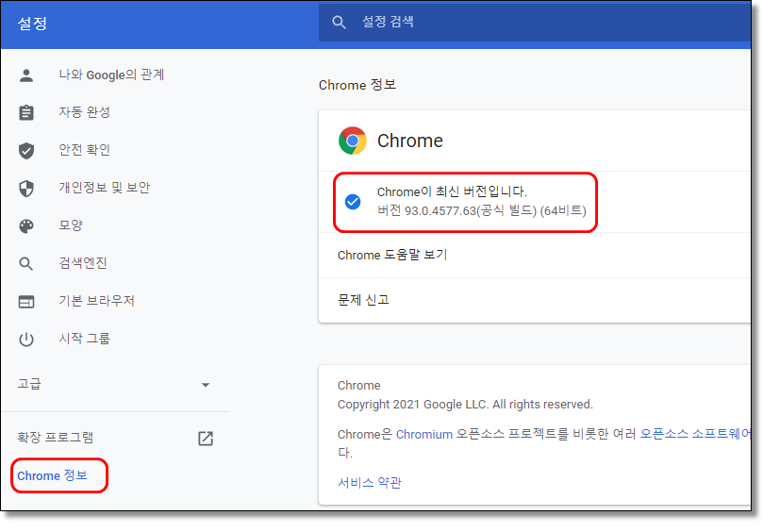
Task: Expand the 고급 advanced settings dropdown arrow
Action: (206, 385)
